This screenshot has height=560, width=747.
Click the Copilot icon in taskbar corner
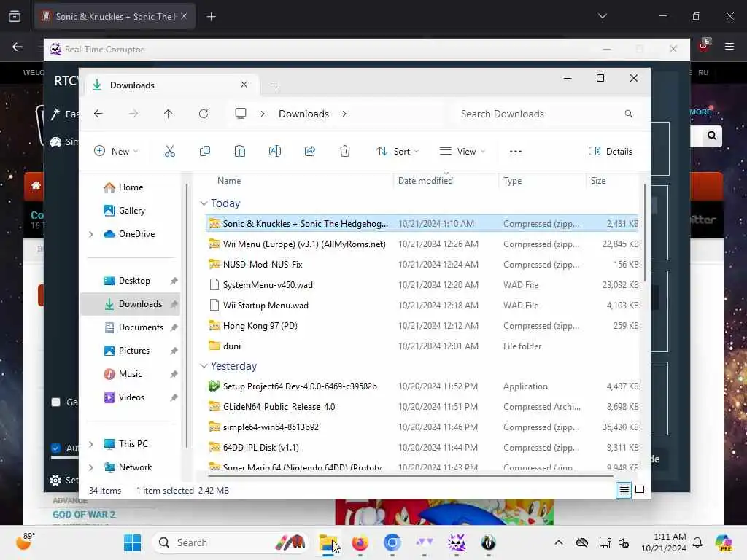pyautogui.click(x=724, y=542)
